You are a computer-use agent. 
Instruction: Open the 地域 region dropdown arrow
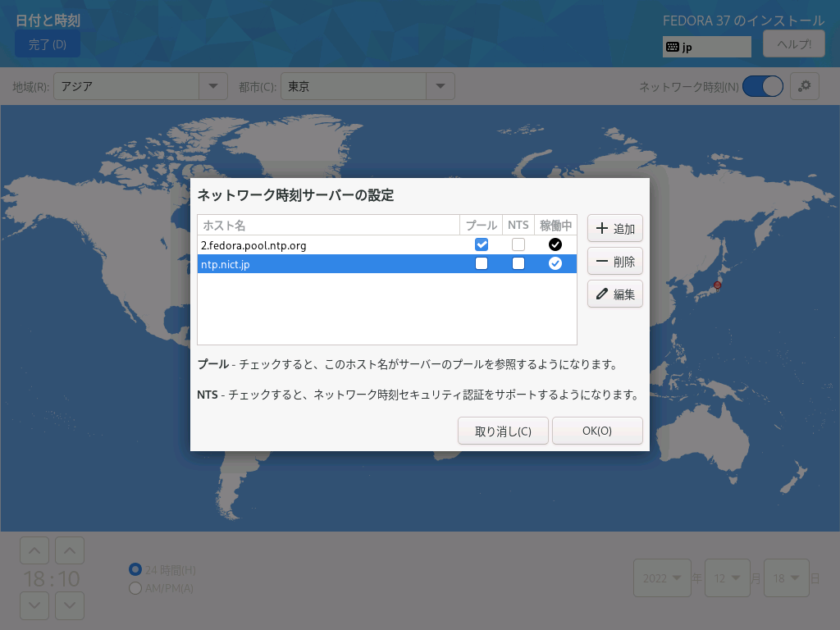(213, 86)
